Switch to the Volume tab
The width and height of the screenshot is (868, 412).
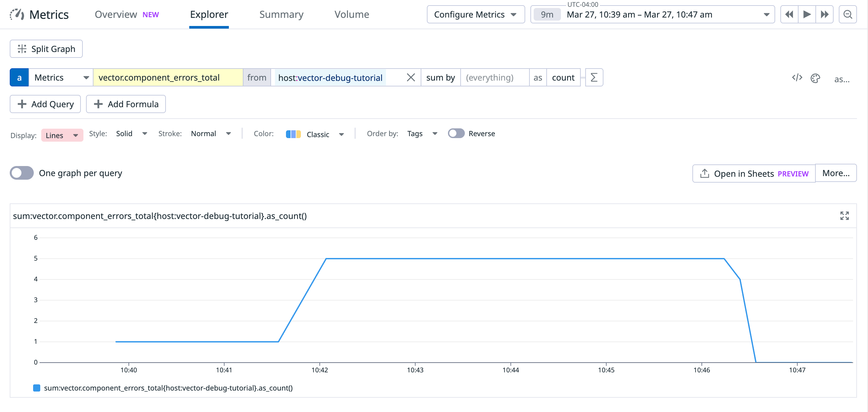[x=352, y=15]
